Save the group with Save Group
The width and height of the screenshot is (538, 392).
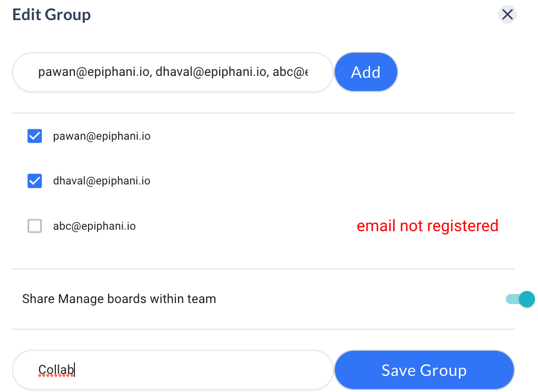(424, 370)
